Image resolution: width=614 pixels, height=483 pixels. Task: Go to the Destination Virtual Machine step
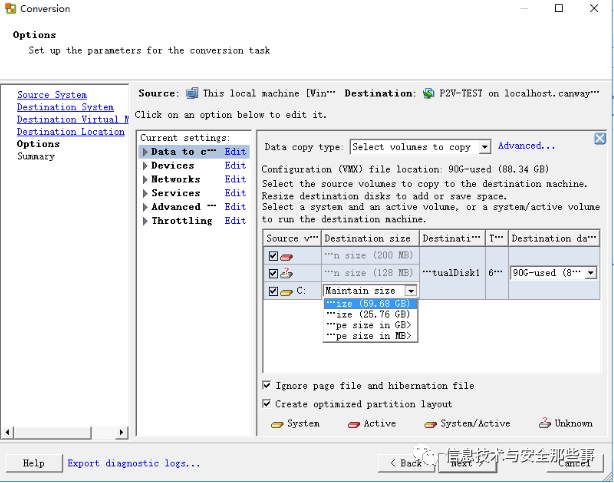coord(73,119)
